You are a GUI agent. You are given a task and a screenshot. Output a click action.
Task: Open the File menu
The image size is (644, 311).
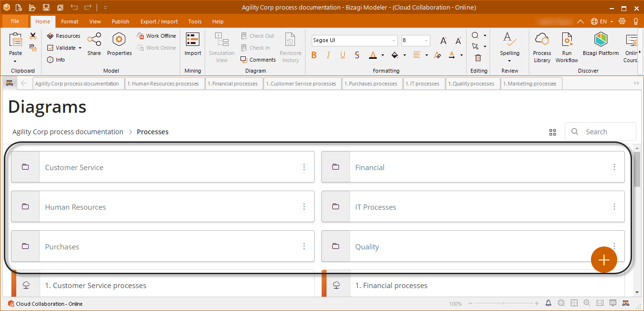click(15, 21)
